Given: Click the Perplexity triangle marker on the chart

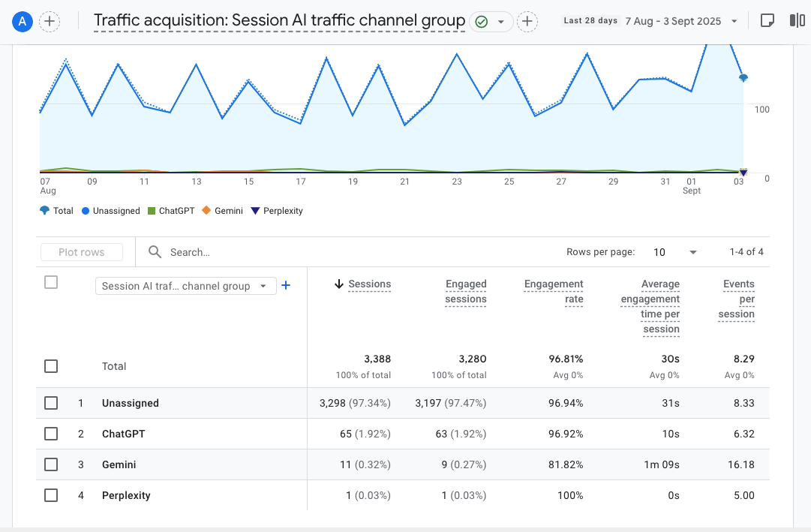Looking at the screenshot, I should (743, 173).
